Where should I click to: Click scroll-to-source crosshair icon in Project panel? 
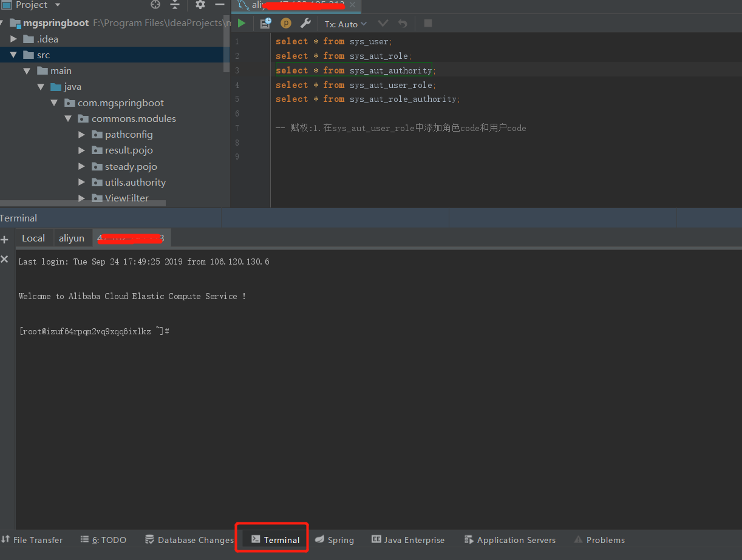tap(155, 5)
